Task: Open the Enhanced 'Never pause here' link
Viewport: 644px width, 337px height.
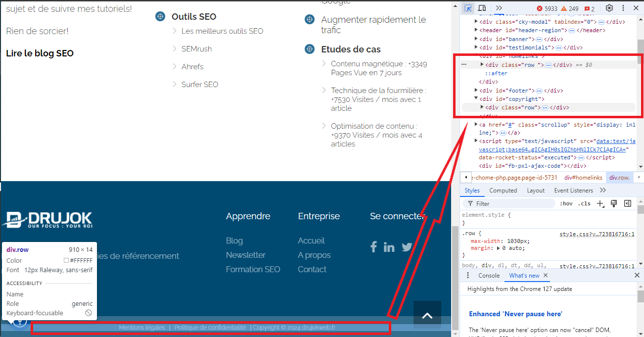Action: click(x=515, y=314)
